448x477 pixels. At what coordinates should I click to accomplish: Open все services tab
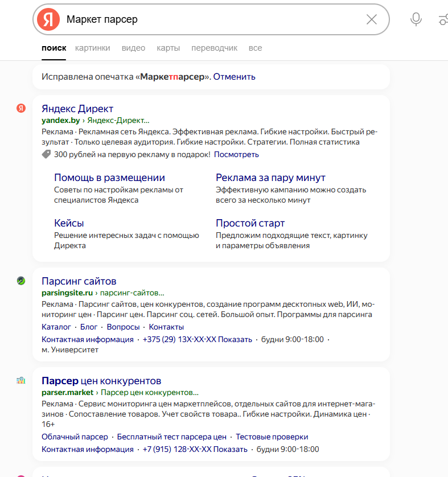coord(255,48)
